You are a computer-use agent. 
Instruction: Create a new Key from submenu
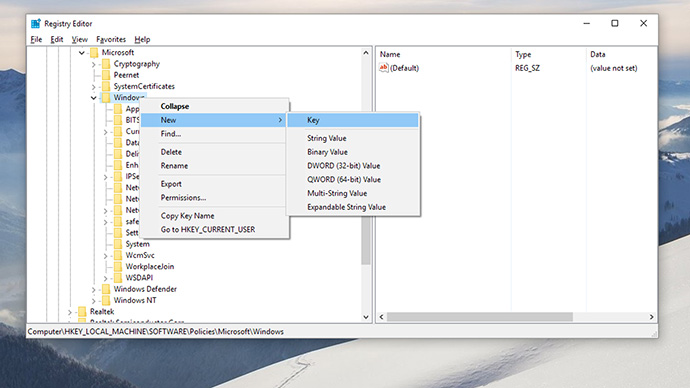(x=353, y=120)
